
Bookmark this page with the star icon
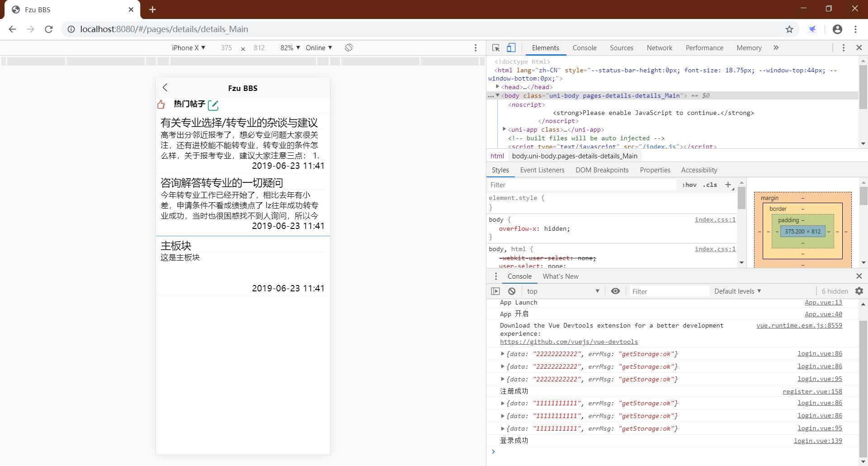pyautogui.click(x=789, y=29)
